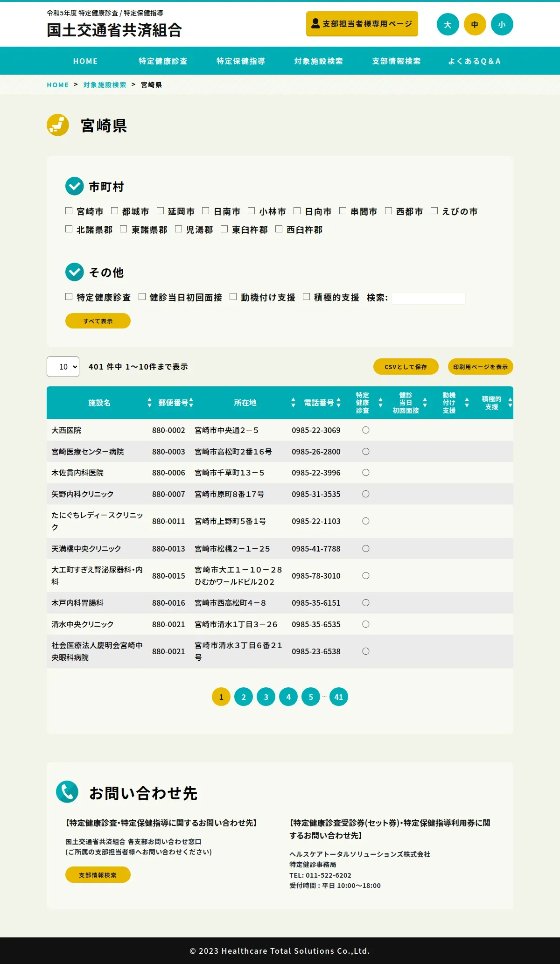Sort by 健診当日初回面接 column arrows
Viewport: 560px width, 964px height.
point(425,403)
